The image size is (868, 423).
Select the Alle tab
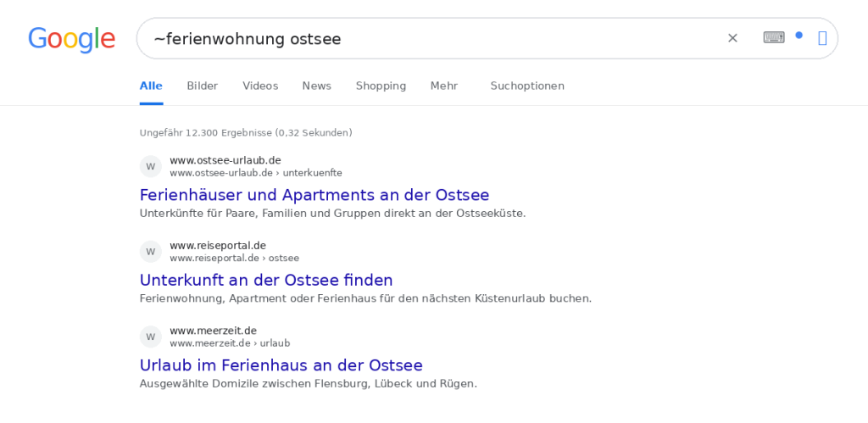coord(151,86)
